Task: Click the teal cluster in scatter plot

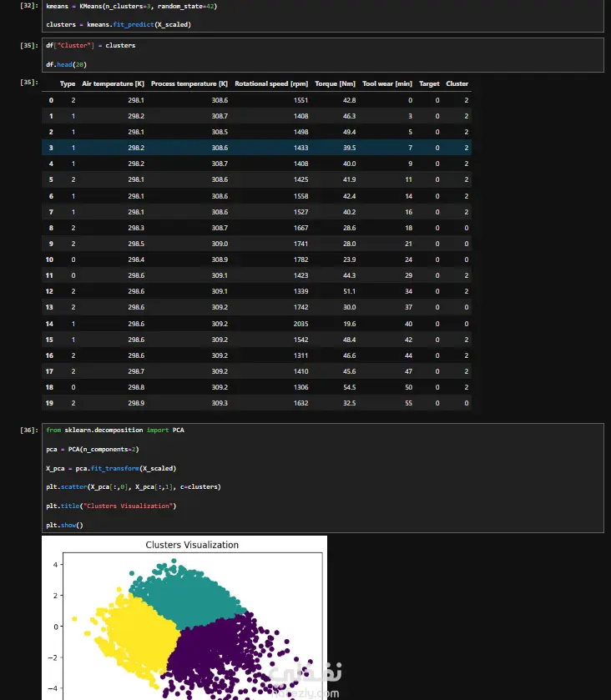Action: coord(189,594)
